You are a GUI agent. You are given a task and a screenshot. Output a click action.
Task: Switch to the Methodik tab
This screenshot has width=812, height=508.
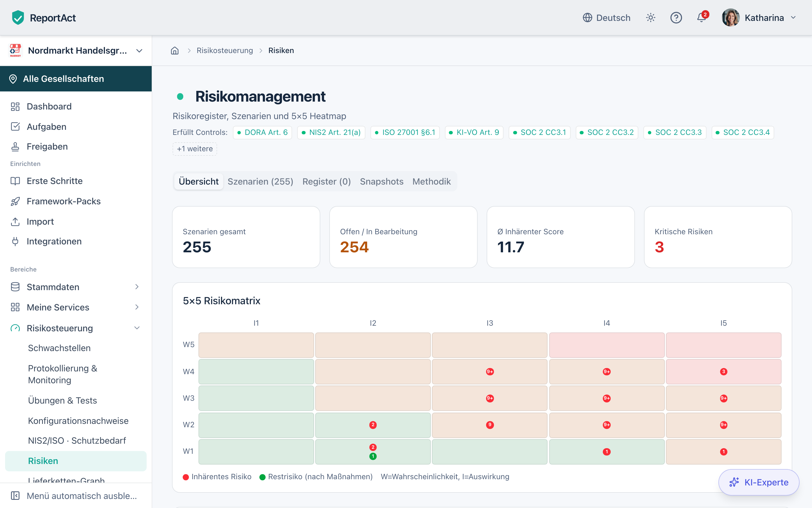431,181
